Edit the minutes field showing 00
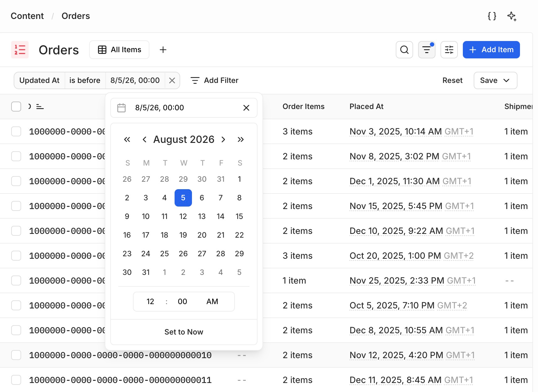 183,302
